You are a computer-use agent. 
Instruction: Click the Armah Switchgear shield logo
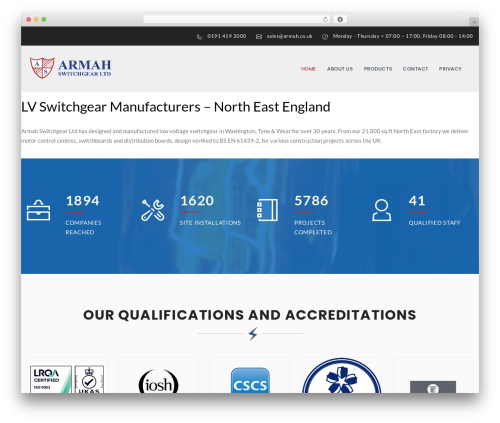coord(42,68)
